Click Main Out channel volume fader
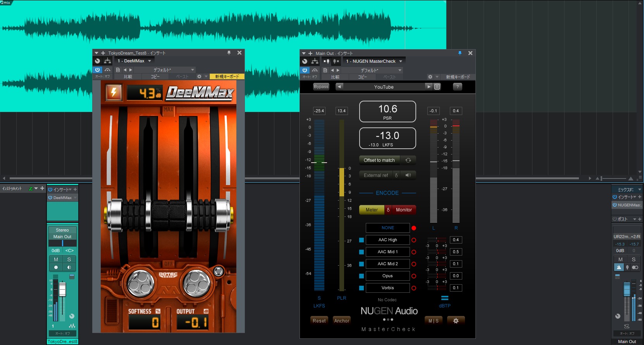This screenshot has width=644, height=345. tap(627, 289)
